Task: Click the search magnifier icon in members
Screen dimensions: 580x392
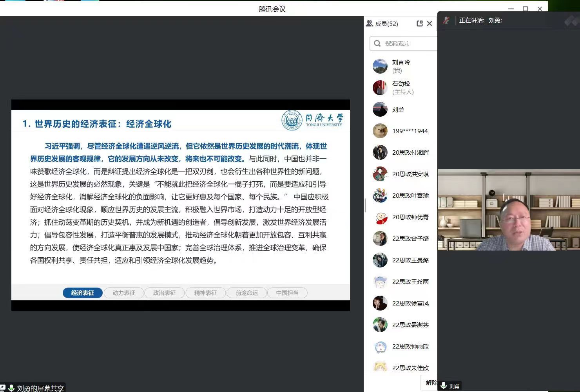Action: [377, 43]
